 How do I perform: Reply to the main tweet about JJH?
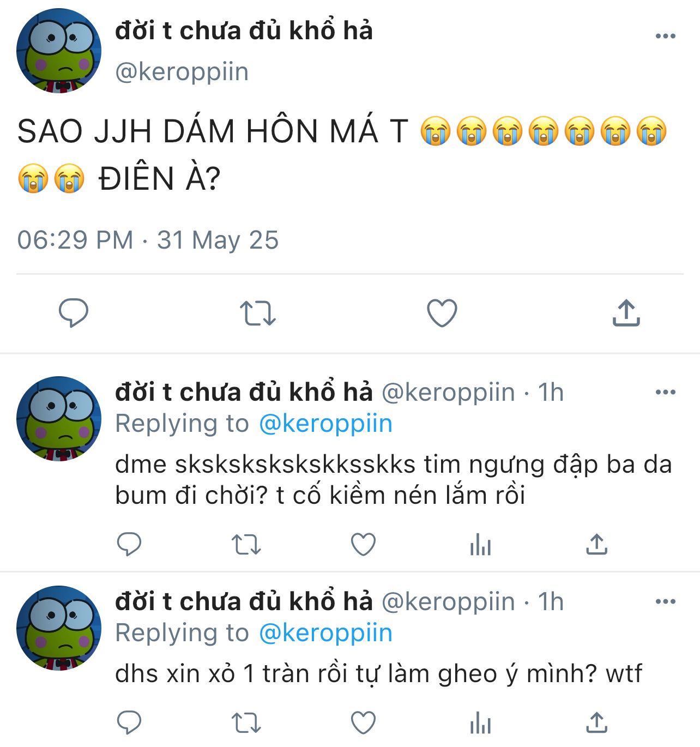(x=74, y=312)
